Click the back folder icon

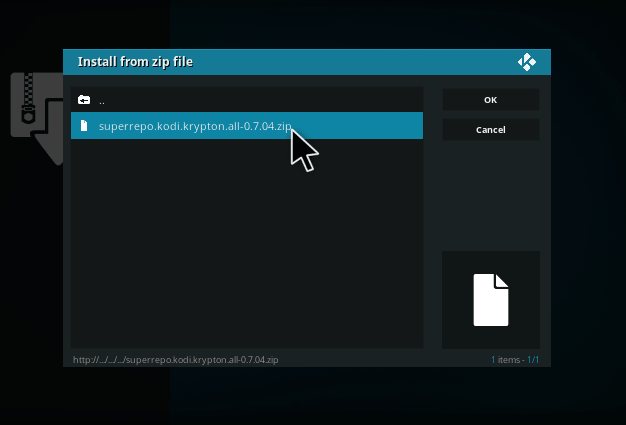pos(84,100)
